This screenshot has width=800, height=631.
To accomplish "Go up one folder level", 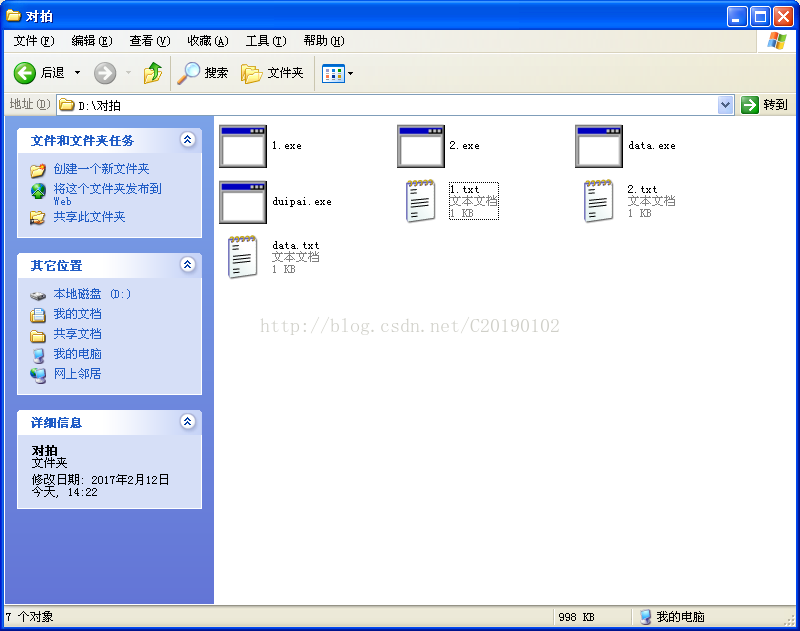I will [153, 73].
